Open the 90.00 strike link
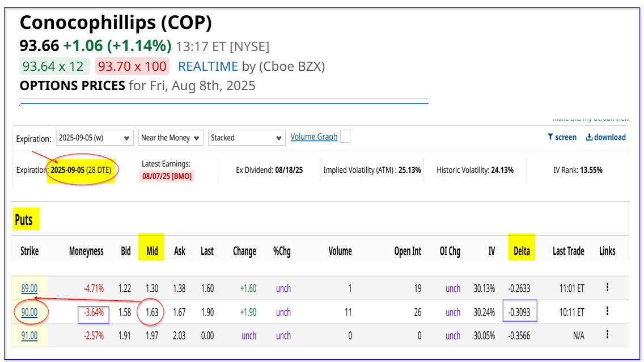The height and width of the screenshot is (362, 644). [x=29, y=312]
